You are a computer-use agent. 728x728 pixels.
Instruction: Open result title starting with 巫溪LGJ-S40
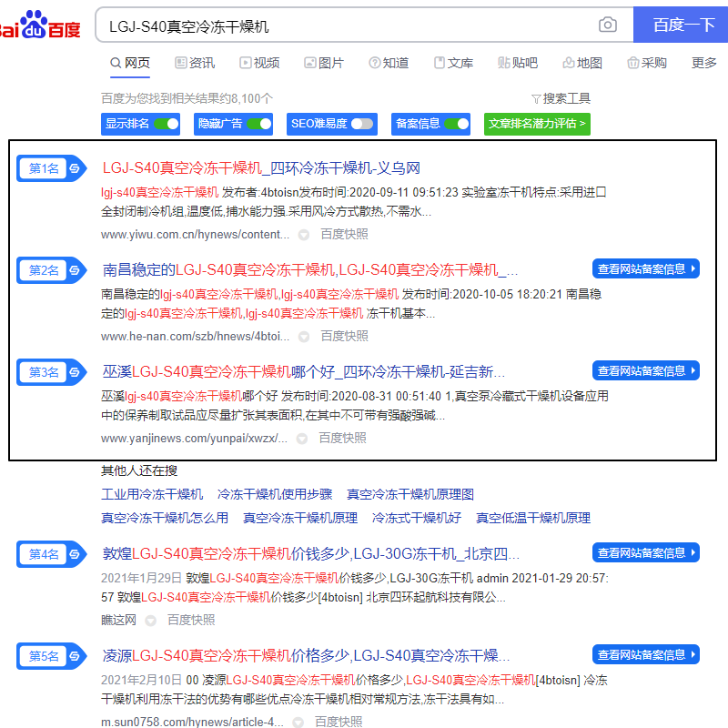304,372
